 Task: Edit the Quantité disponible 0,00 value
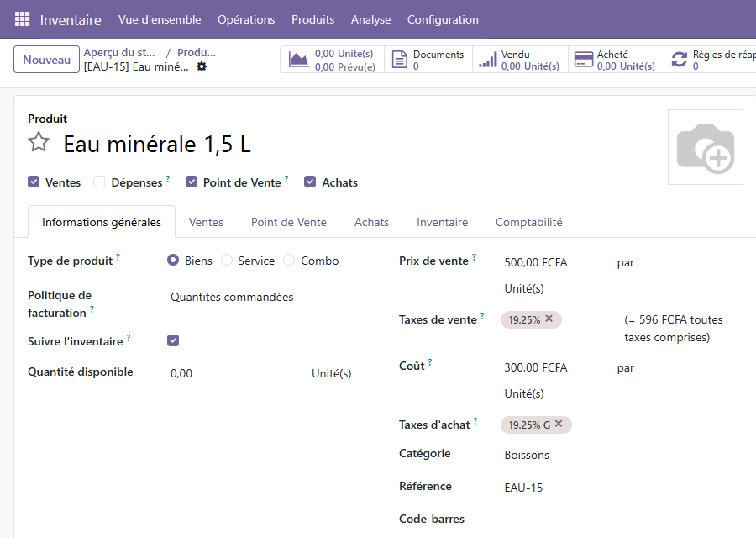tap(181, 373)
